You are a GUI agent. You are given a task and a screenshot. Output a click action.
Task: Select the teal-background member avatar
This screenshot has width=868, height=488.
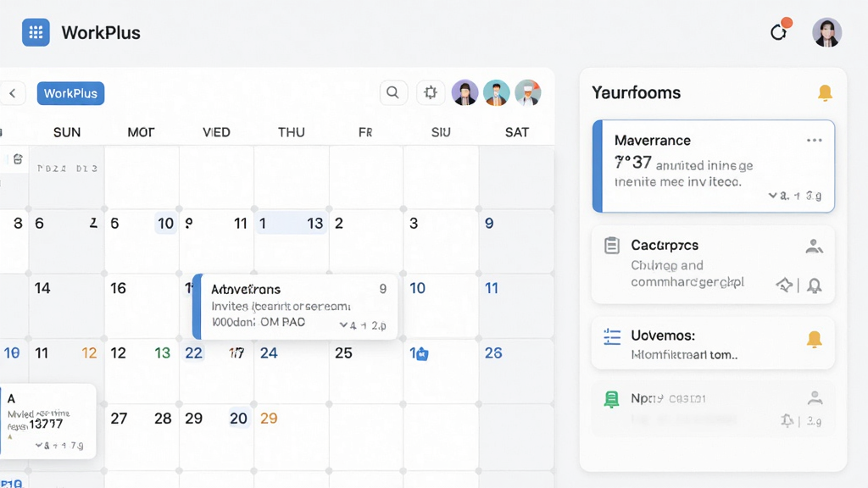click(x=497, y=92)
